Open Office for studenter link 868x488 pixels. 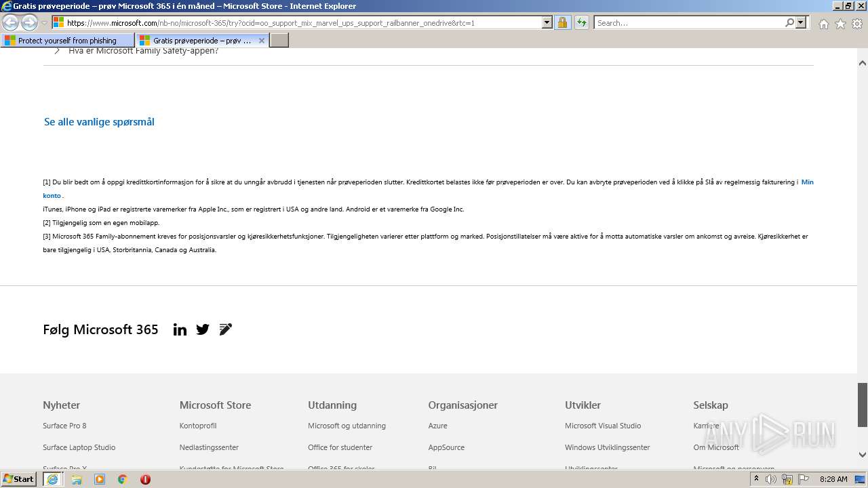340,447
